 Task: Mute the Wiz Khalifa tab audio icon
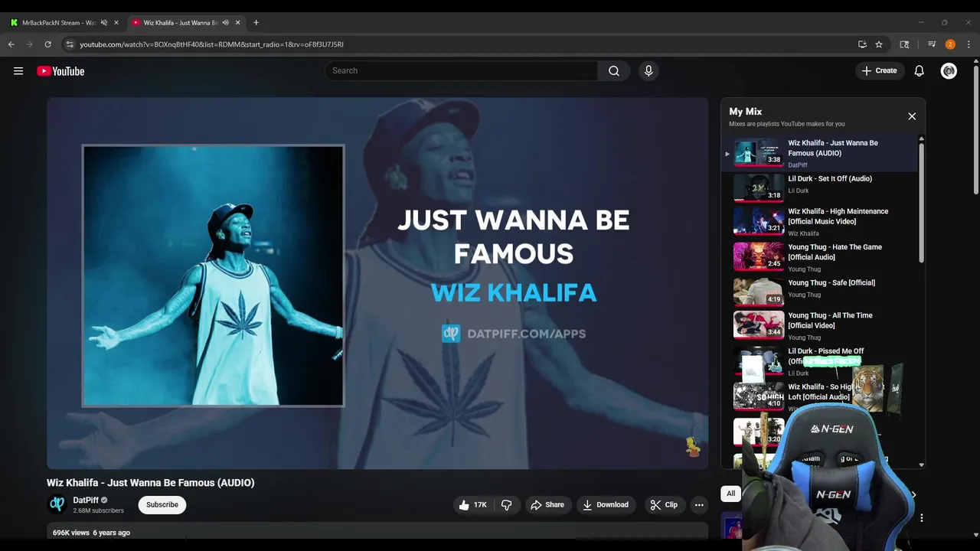tap(225, 23)
